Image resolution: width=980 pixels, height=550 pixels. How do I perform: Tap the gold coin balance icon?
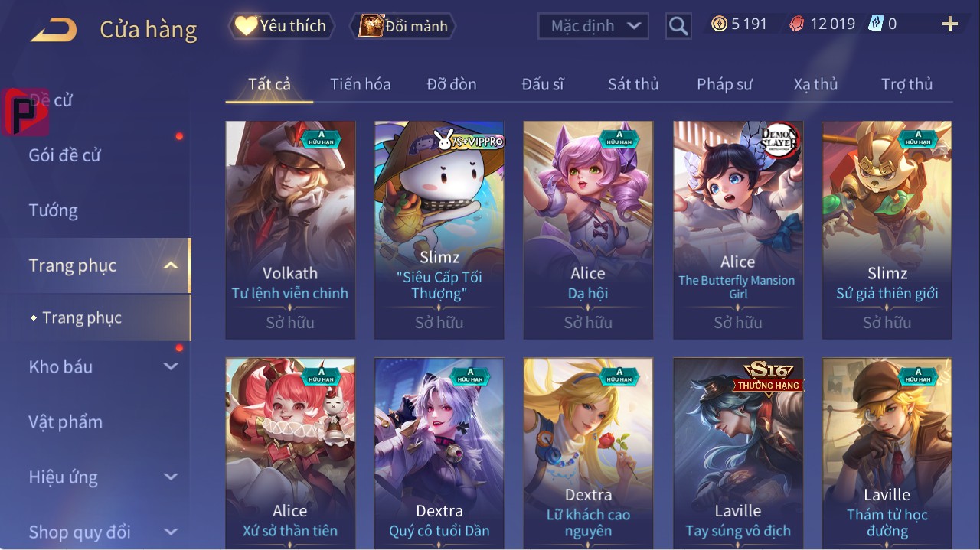point(719,24)
